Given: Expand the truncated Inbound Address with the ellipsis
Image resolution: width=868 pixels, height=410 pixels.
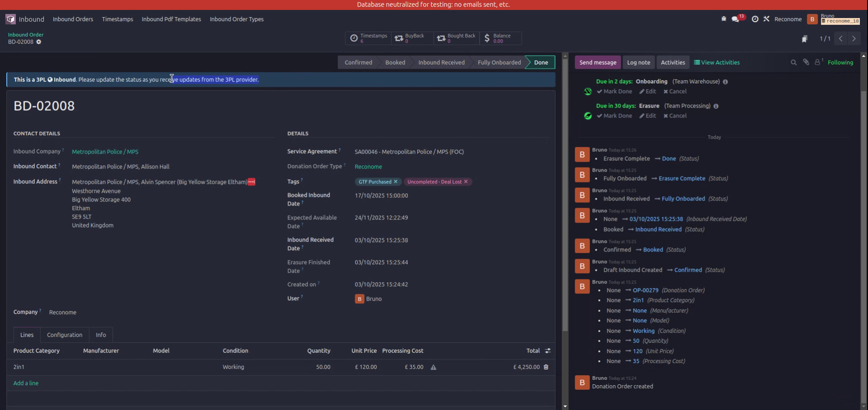Looking at the screenshot, I should (251, 182).
